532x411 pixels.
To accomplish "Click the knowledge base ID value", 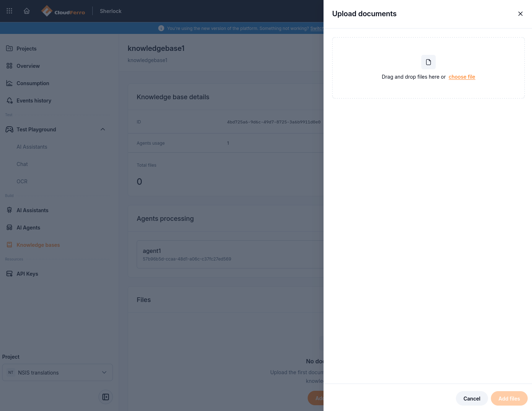I will (274, 122).
